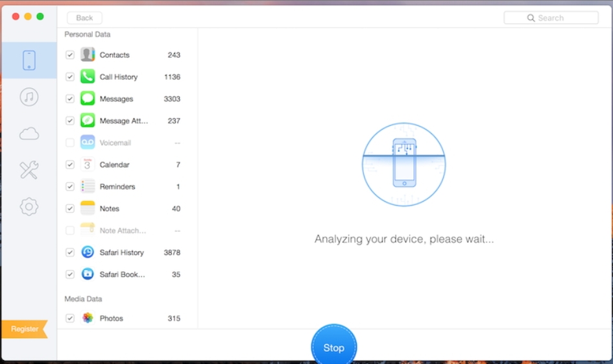Screen dimensions: 613x364
Task: Click the orange Register ribbon
Action: click(24, 329)
